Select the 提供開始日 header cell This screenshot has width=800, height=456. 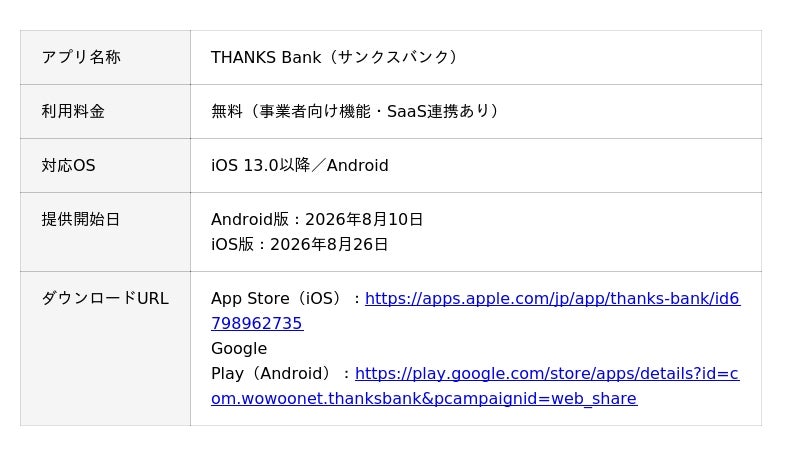point(105,232)
